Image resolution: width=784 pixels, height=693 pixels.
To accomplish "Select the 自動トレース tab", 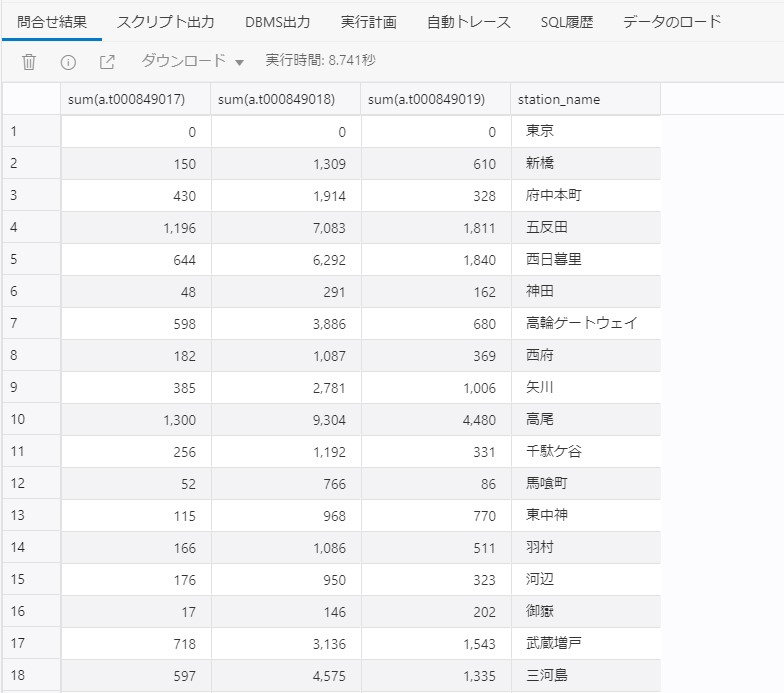I will (x=468, y=22).
